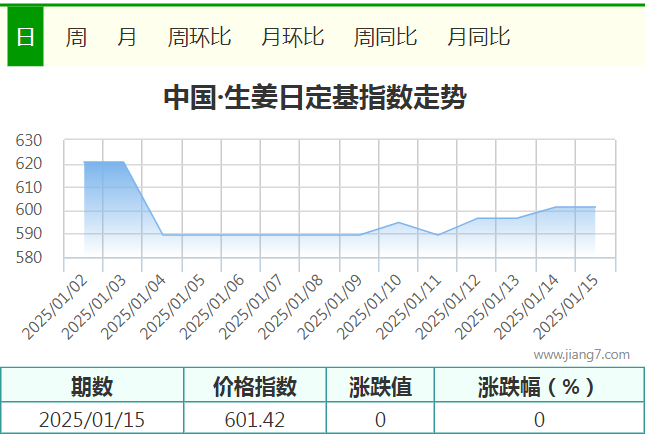Screen dimensions: 645x440
Task: Click the chart peak at 2025/01/10
Action: [399, 222]
